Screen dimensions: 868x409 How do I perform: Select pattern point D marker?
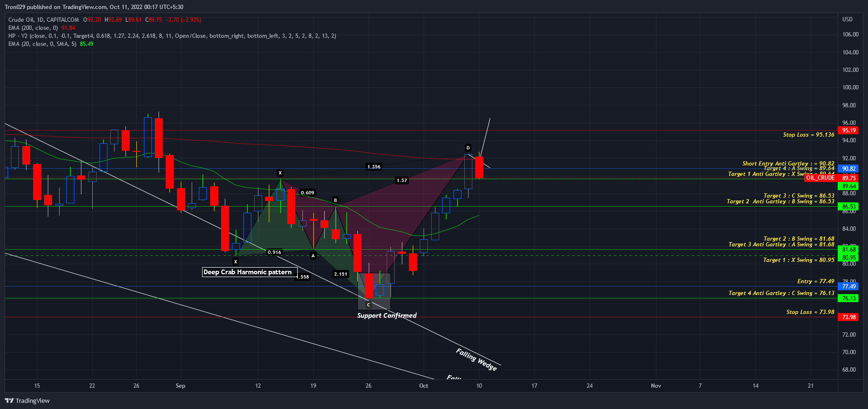(468, 148)
